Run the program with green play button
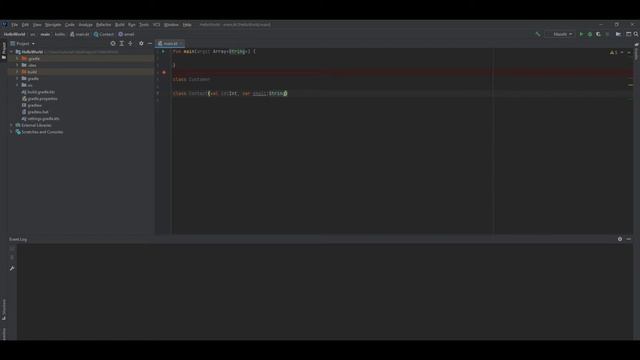The image size is (640, 360). (581, 34)
